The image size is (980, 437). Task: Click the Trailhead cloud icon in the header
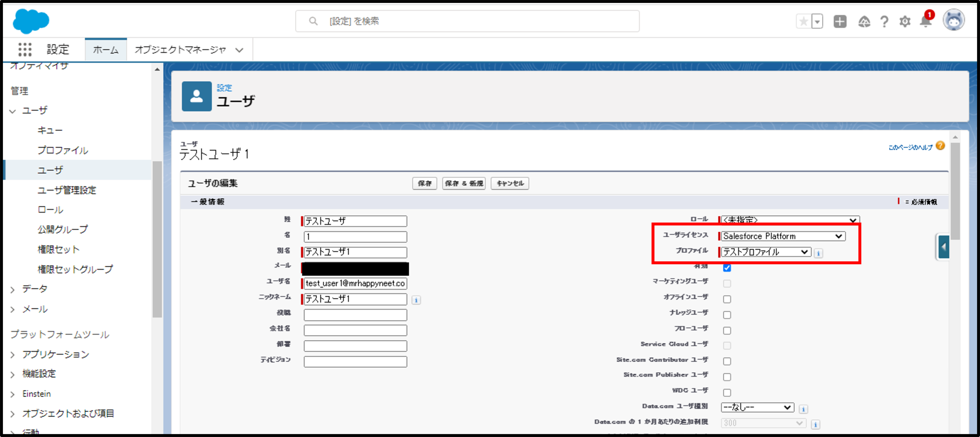click(864, 21)
